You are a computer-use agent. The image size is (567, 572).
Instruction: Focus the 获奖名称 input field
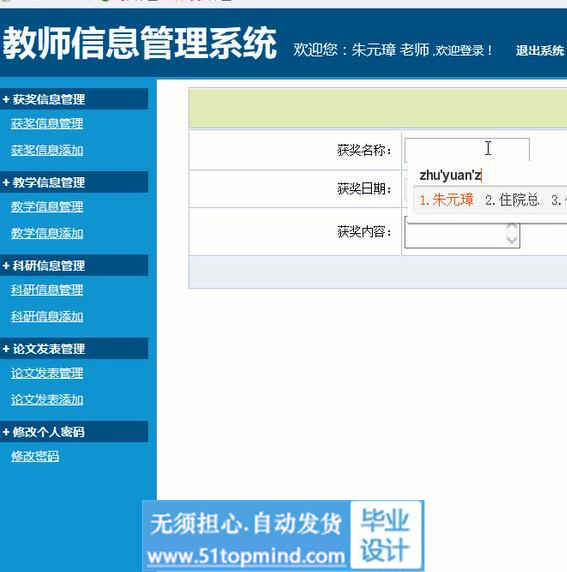tap(467, 150)
